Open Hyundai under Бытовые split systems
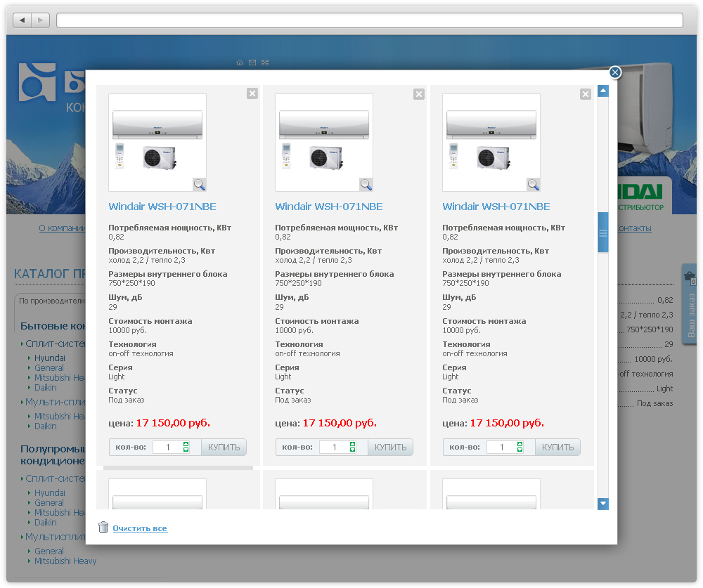 click(50, 358)
